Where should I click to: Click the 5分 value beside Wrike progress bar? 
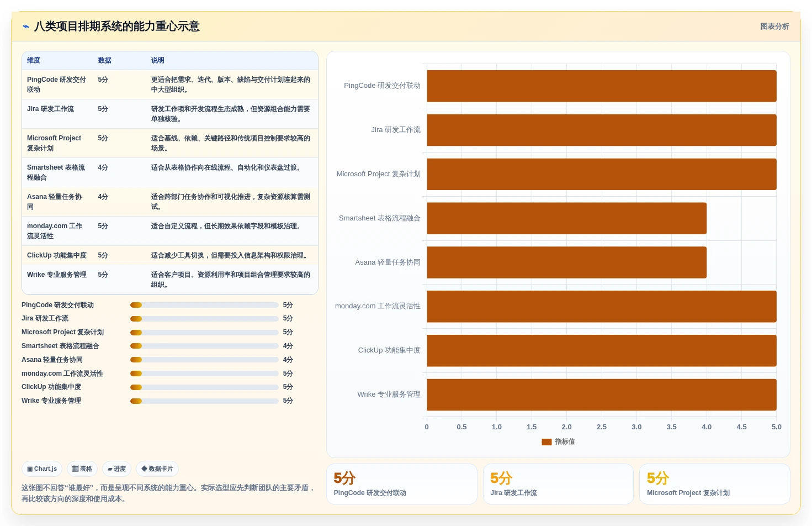pyautogui.click(x=288, y=401)
